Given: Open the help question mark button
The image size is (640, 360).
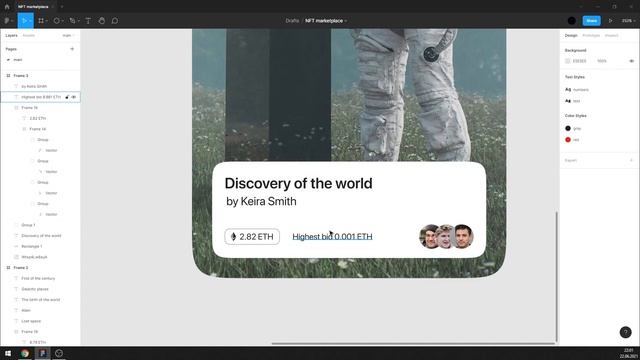Looking at the screenshot, I should pos(625,332).
